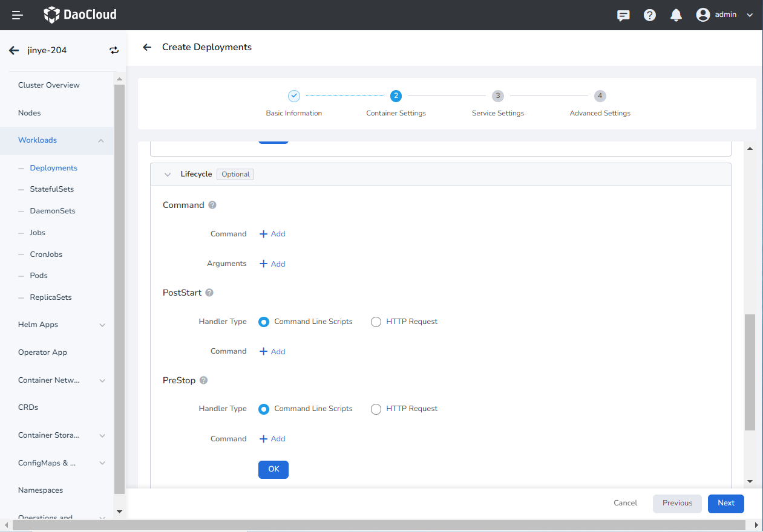763x532 pixels.
Task: Open the help question mark icon
Action: pyautogui.click(x=650, y=15)
